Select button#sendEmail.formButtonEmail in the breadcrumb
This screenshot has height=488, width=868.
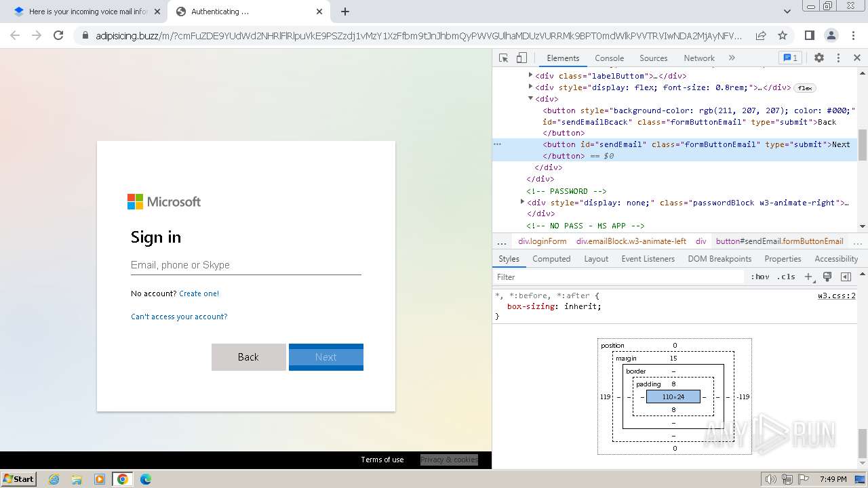click(x=779, y=241)
